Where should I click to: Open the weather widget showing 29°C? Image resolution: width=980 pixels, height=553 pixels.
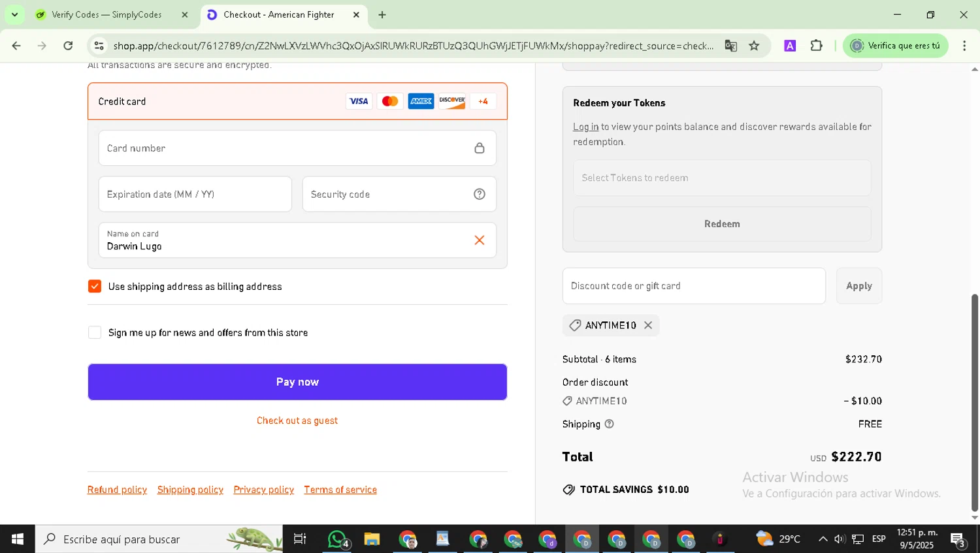coord(778,539)
